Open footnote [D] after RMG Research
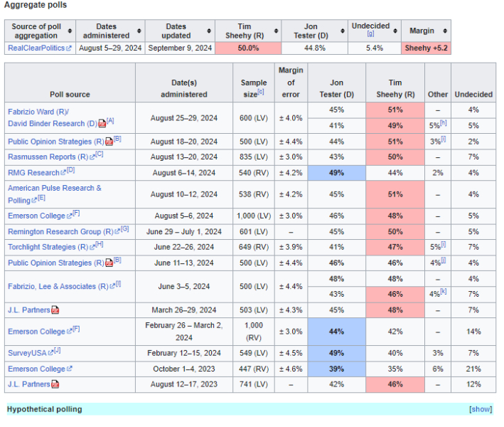The width and height of the screenshot is (504, 427). point(70,170)
